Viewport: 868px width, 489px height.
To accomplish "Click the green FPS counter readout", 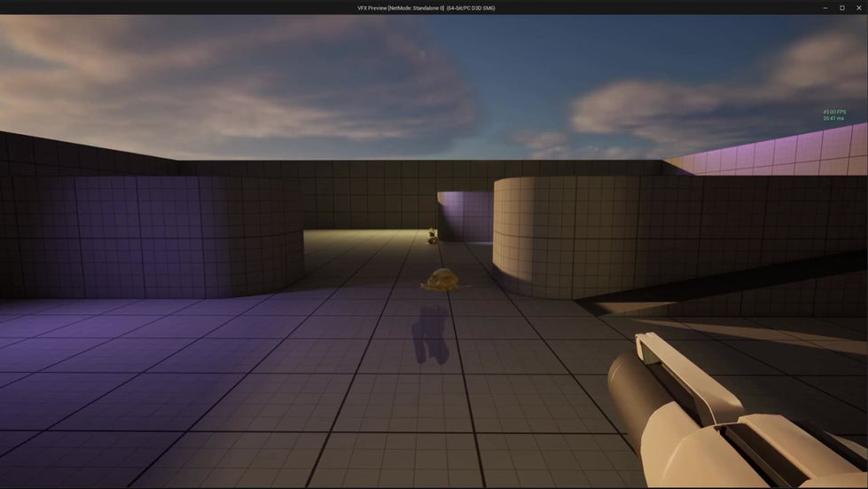I will (834, 112).
